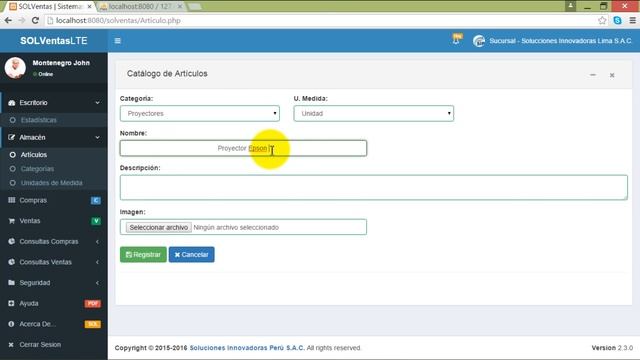
Task: Open the Chrome user profile button
Action: tap(570, 6)
